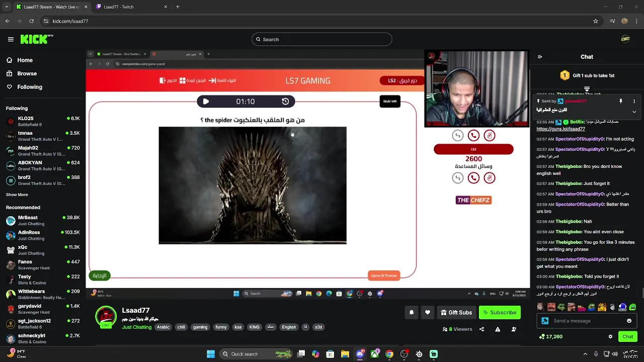
Task: Open the Kick account avatar menu
Action: 625,39
